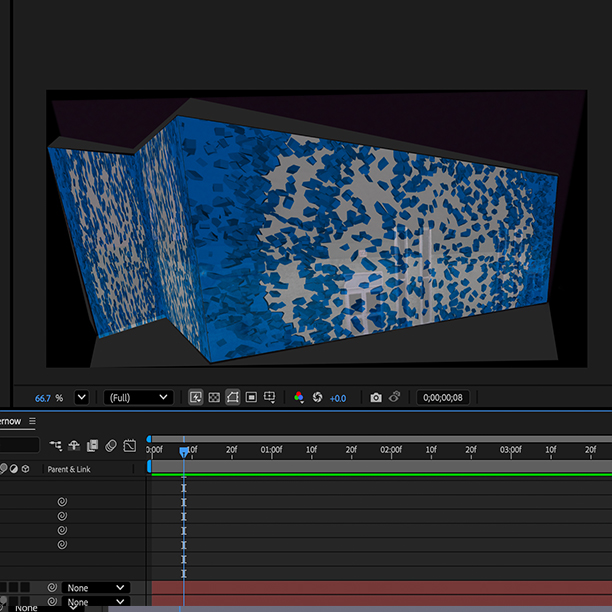This screenshot has height=612, width=612.
Task: Jump to 01:00f on the time ruler
Action: tap(271, 450)
